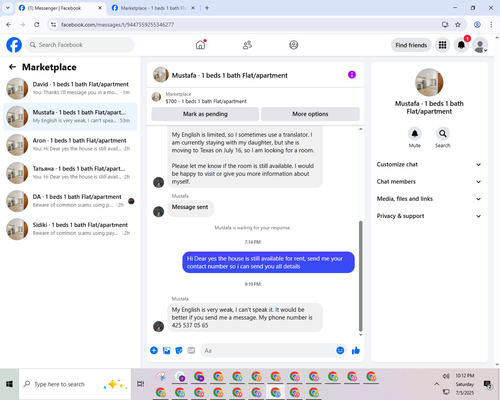This screenshot has height=400, width=500.
Task: Open the Windows notification center icon
Action: (488, 384)
